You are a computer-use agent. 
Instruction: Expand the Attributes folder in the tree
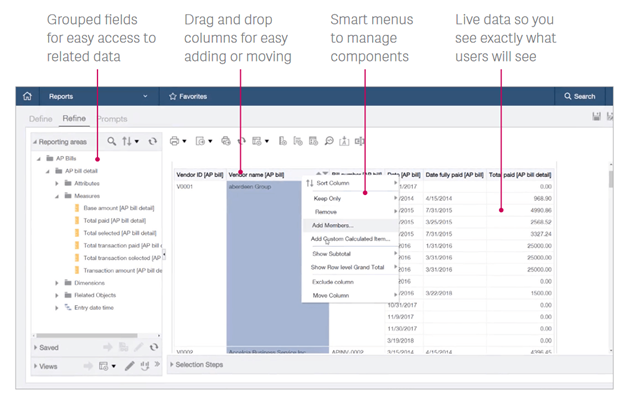tap(57, 183)
